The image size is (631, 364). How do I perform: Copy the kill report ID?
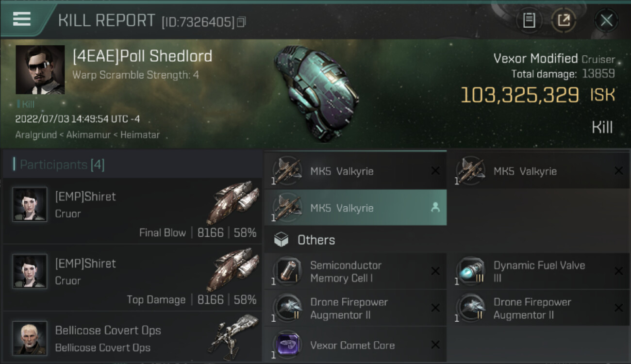coord(242,22)
